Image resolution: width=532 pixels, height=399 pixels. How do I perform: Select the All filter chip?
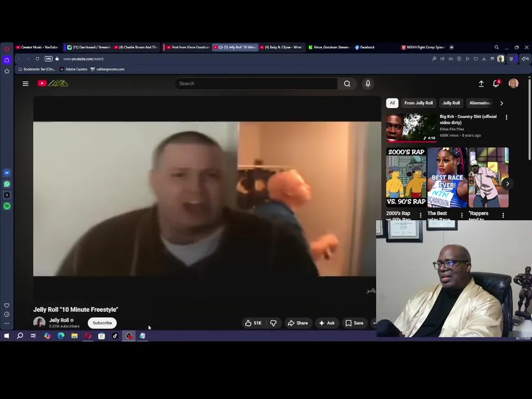(392, 103)
